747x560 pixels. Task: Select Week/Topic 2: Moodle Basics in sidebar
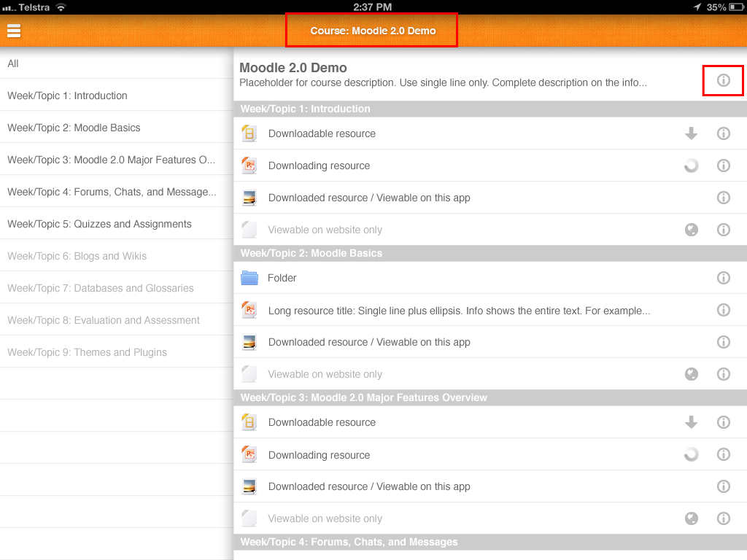(117, 127)
